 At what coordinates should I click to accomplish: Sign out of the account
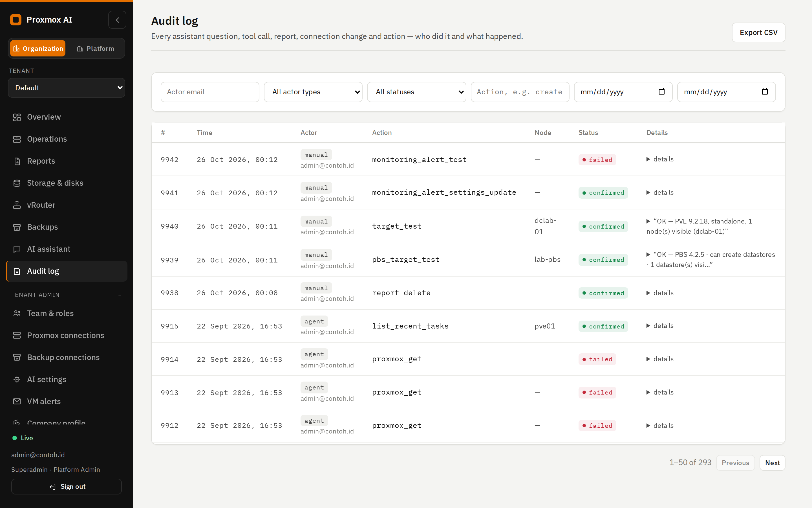pyautogui.click(x=67, y=487)
